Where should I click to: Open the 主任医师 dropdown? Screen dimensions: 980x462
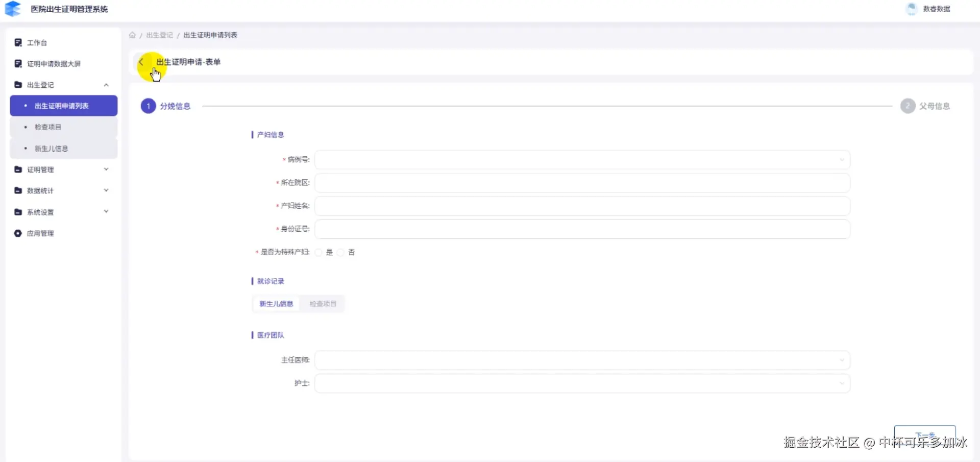click(582, 360)
